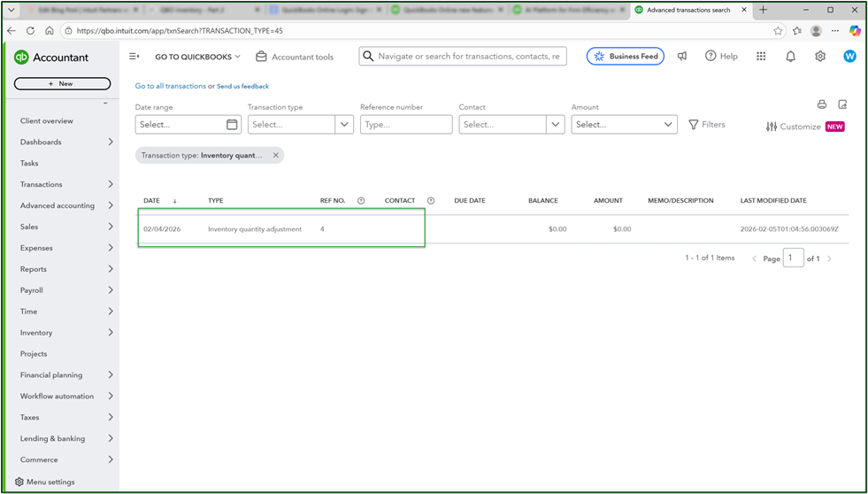Screen dimensions: 868x494
Task: Click the Reference number input field
Action: [405, 125]
